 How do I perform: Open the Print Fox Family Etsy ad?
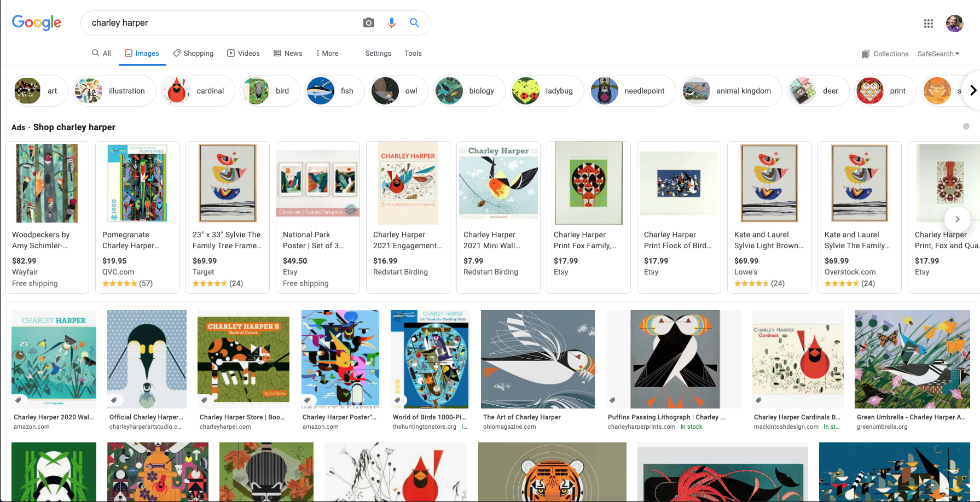[589, 217]
